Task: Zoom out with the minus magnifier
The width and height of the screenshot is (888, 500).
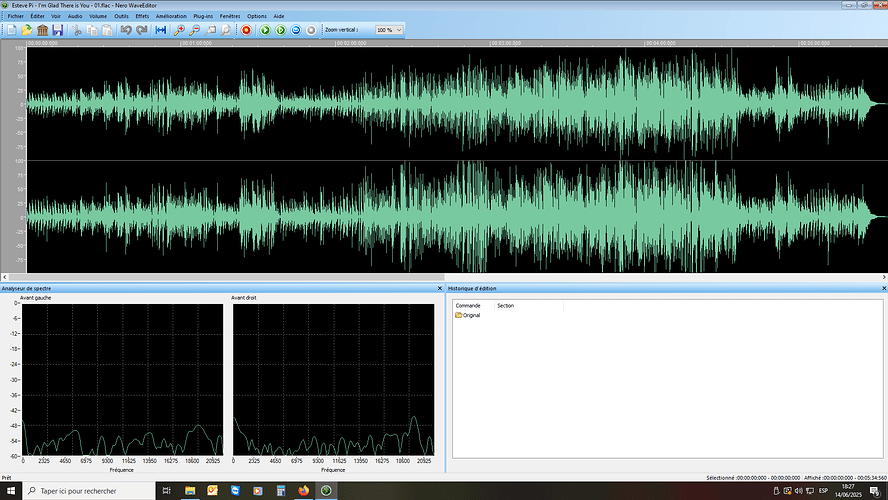Action: (194, 30)
